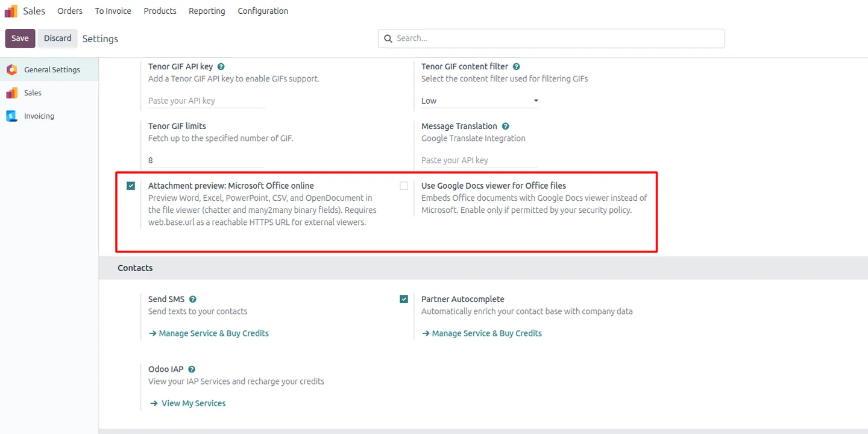Click the Tenor GIF limits label
Screen dimensions: 868x434
[177, 127]
